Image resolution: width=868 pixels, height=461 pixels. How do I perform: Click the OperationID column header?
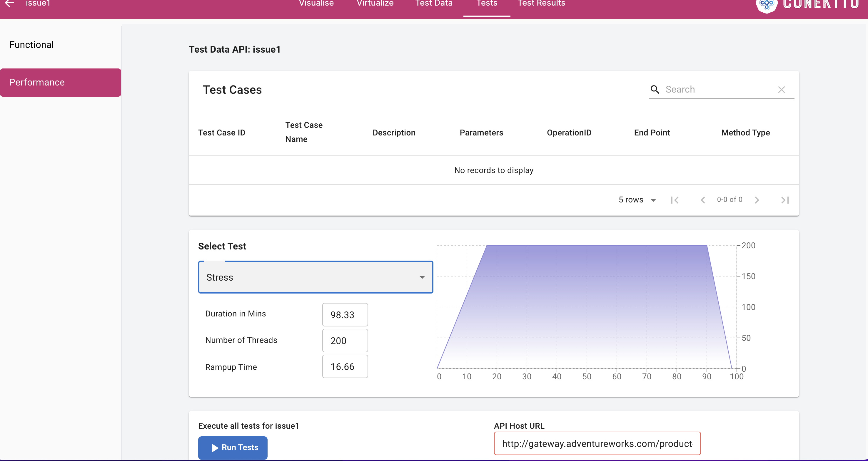(569, 133)
